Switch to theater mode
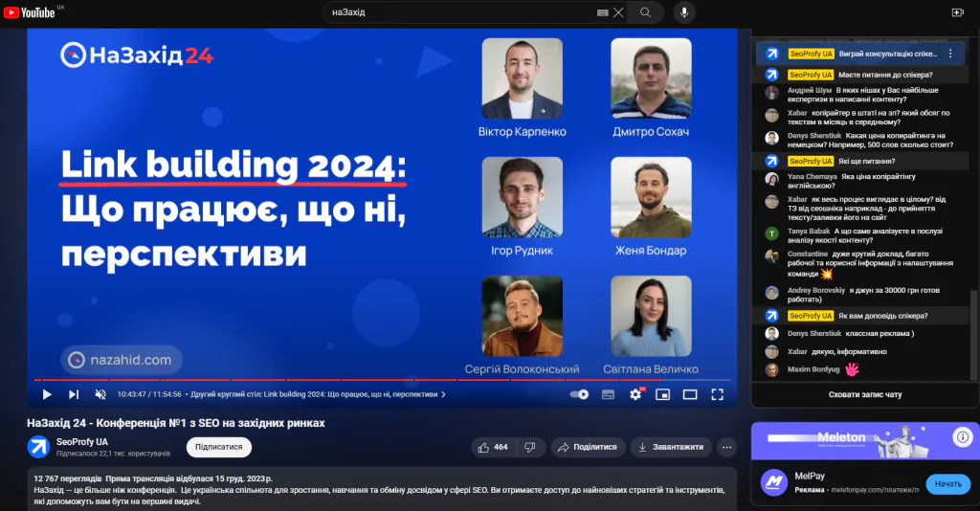This screenshot has width=980, height=511. pyautogui.click(x=690, y=394)
